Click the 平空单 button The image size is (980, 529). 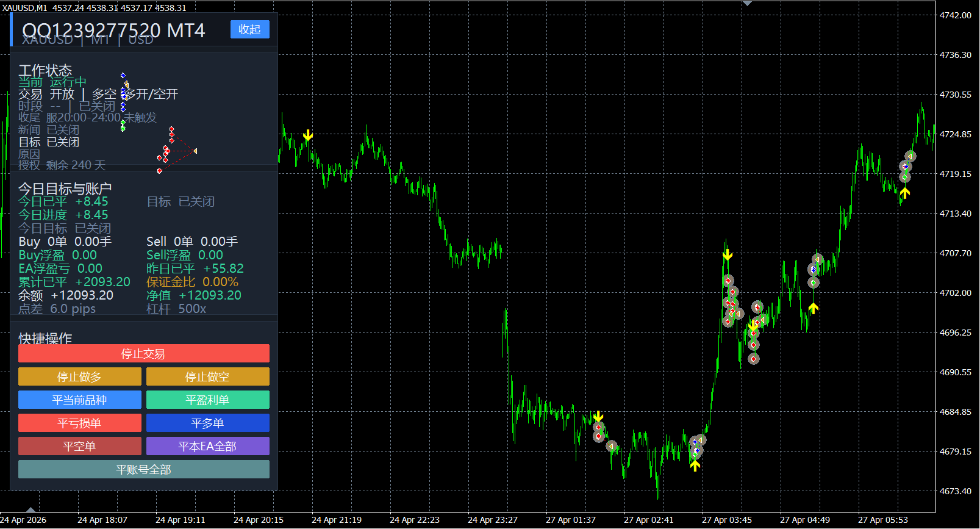79,446
